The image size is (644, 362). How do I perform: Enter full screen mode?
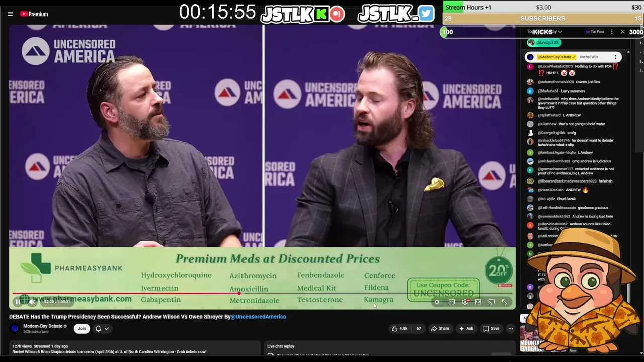[x=505, y=302]
